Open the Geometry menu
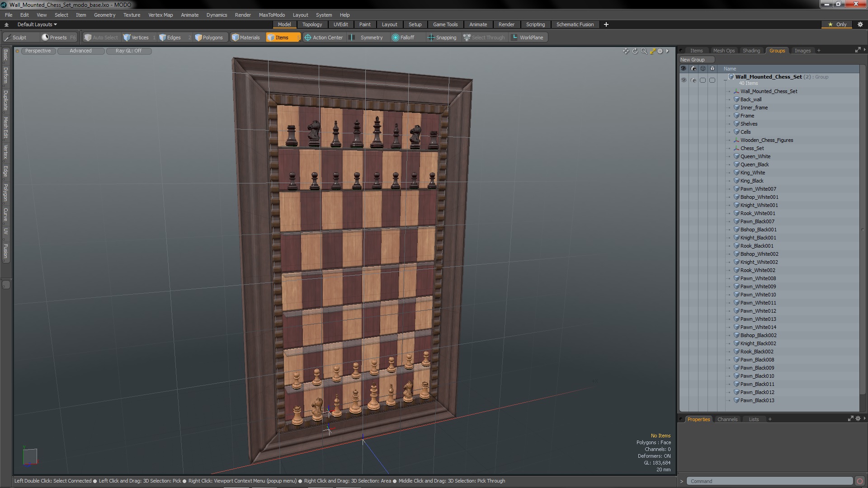 [104, 15]
